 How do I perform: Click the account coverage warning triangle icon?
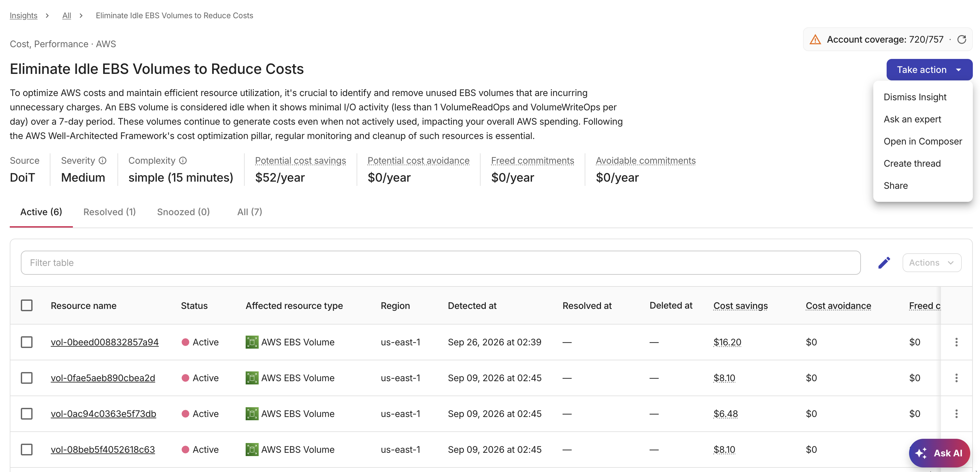coord(815,40)
